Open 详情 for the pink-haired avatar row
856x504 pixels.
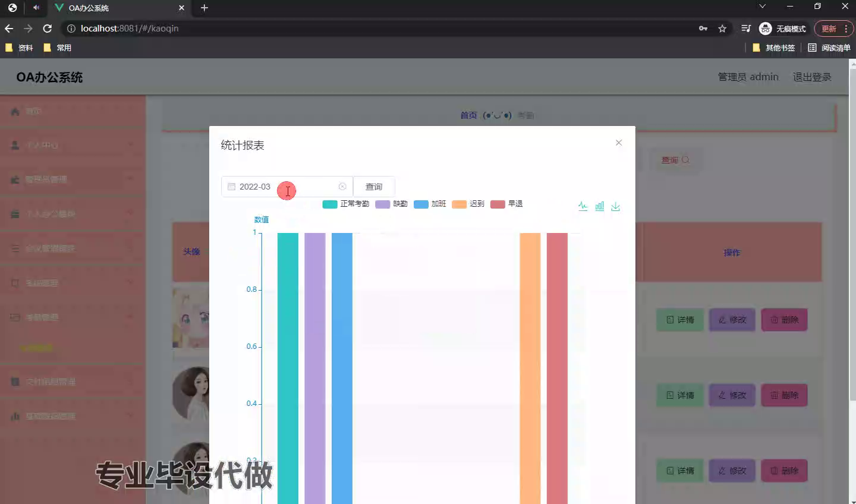680,320
